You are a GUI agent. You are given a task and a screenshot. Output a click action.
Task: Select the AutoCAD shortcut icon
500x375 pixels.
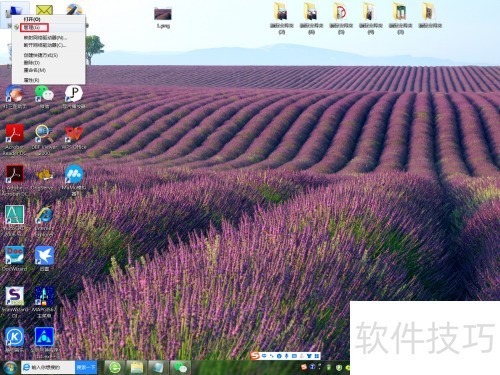click(x=14, y=221)
